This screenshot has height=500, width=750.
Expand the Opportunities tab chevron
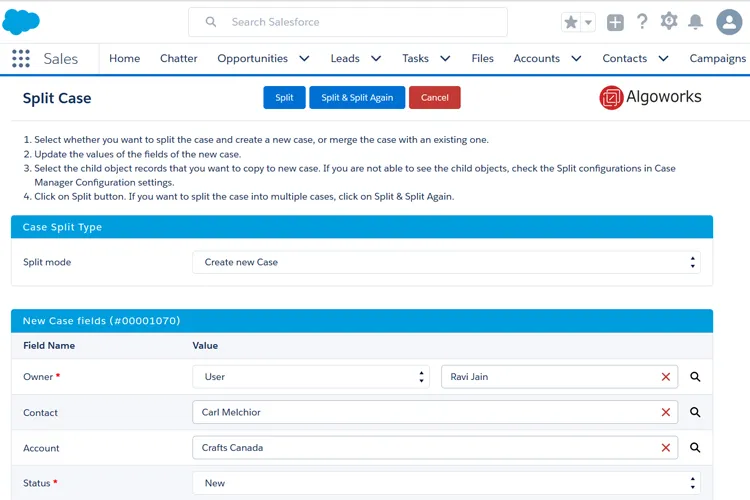pos(304,58)
